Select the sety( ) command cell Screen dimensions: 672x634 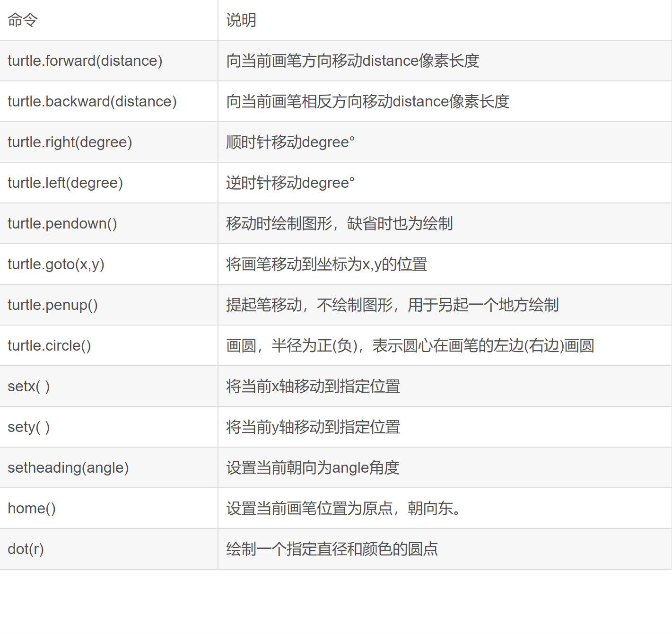tap(28, 427)
